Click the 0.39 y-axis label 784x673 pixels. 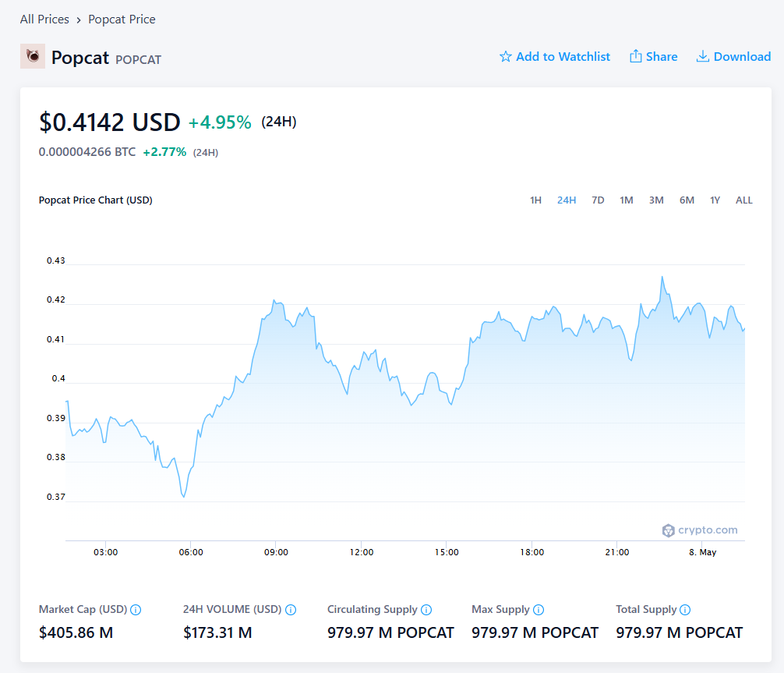pos(56,418)
